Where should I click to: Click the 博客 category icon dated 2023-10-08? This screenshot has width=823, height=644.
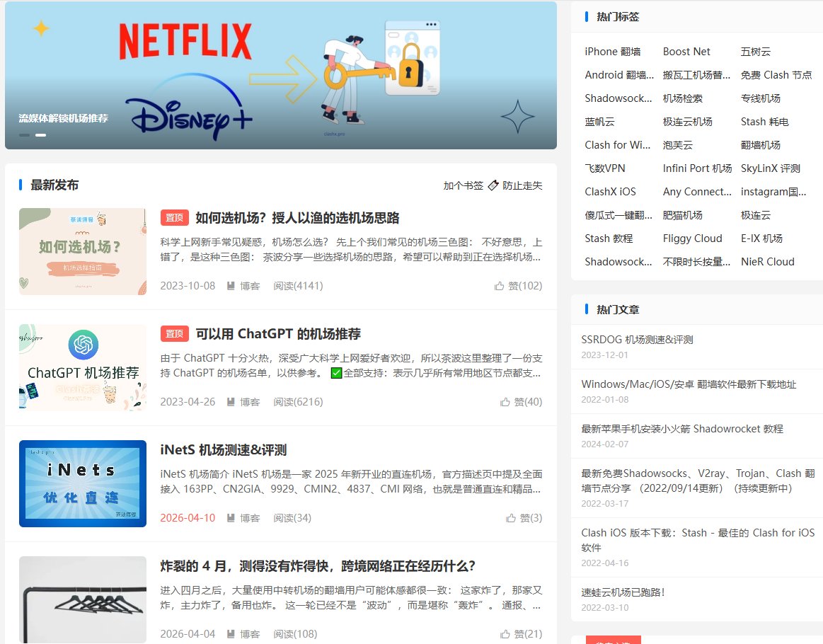[231, 286]
